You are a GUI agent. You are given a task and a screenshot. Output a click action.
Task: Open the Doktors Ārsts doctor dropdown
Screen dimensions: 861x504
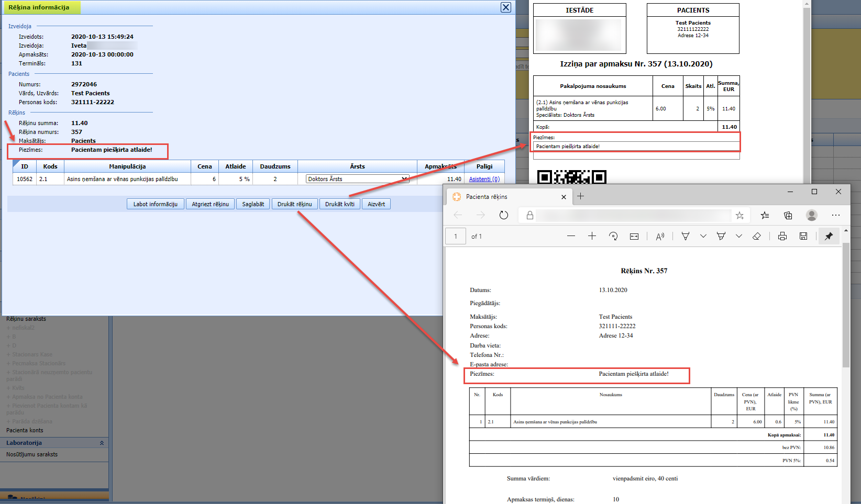point(357,179)
